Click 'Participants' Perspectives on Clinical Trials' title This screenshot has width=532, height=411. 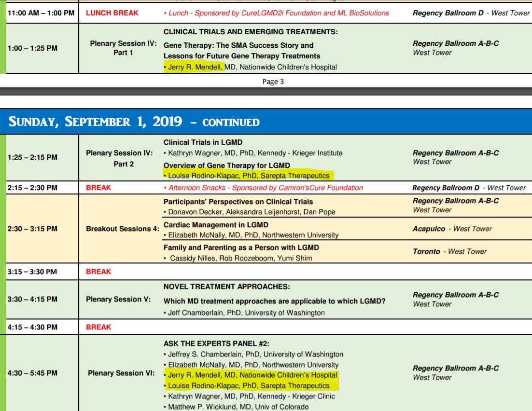238,202
